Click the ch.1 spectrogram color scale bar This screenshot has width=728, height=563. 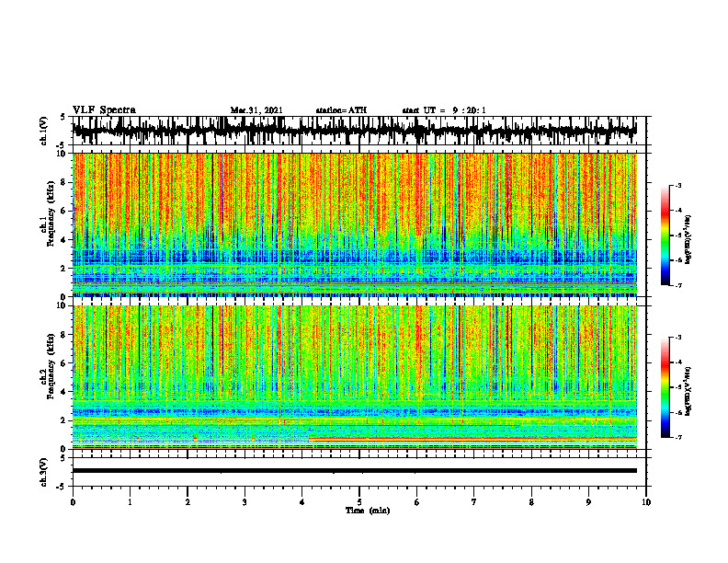[665, 236]
